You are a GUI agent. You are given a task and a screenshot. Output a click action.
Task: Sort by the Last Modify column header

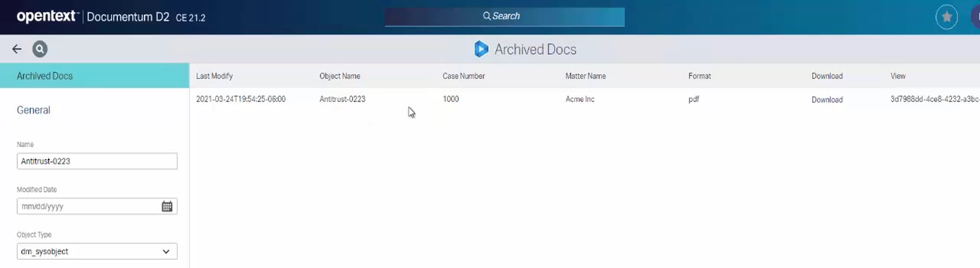click(x=214, y=76)
